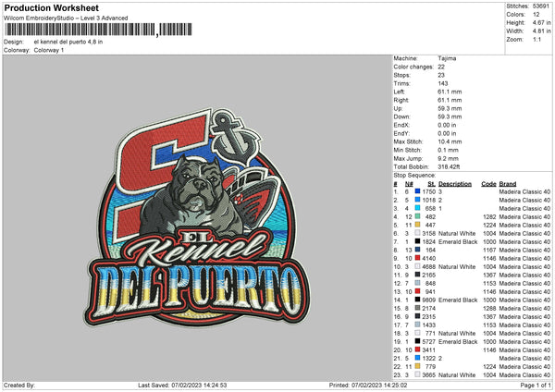Pick the black swatch beside 1824 stitches
Viewport: 555px width, 392px height.
pos(418,241)
